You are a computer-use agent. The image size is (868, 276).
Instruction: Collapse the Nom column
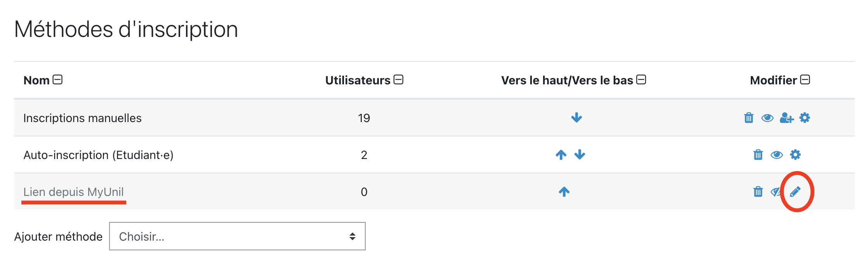pos(57,80)
